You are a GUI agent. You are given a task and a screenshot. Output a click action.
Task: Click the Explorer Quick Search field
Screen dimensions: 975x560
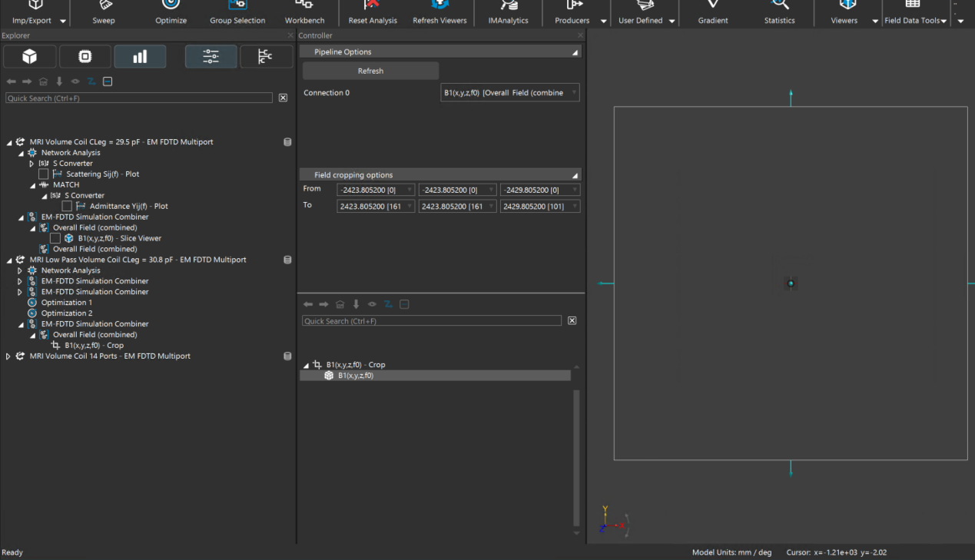pyautogui.click(x=138, y=98)
